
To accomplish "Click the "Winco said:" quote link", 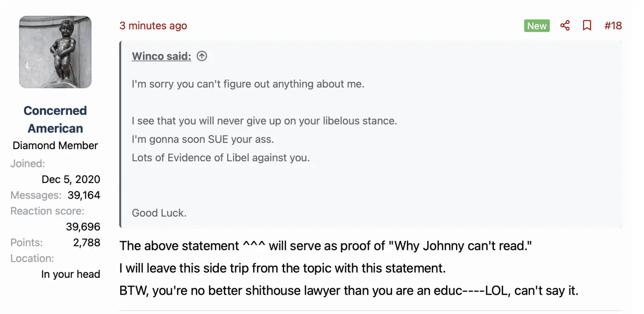I will point(161,56).
